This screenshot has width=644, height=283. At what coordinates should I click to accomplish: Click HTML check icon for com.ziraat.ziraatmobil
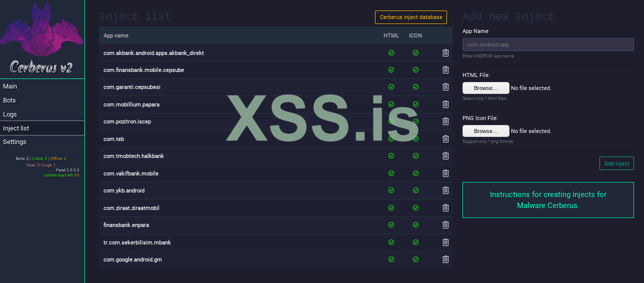391,208
